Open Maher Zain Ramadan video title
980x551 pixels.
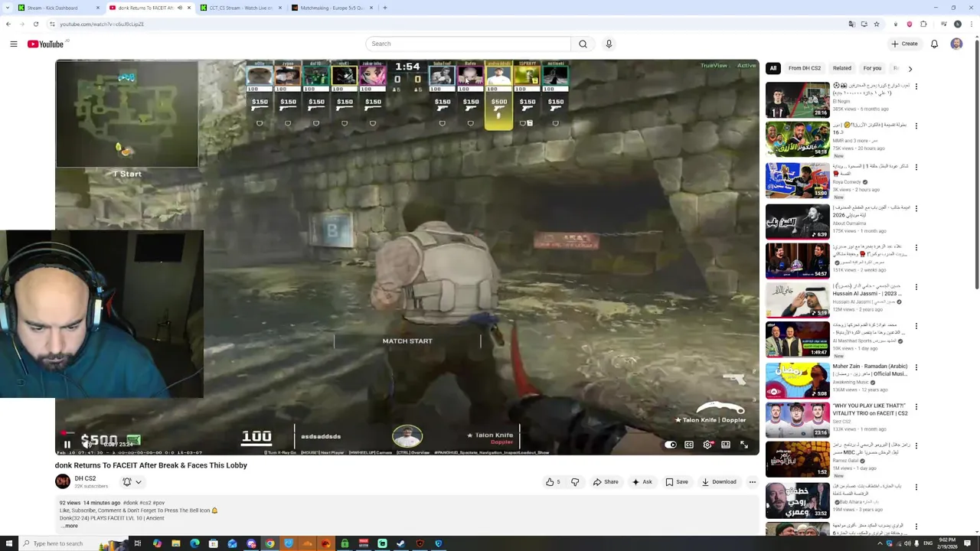[870, 370]
